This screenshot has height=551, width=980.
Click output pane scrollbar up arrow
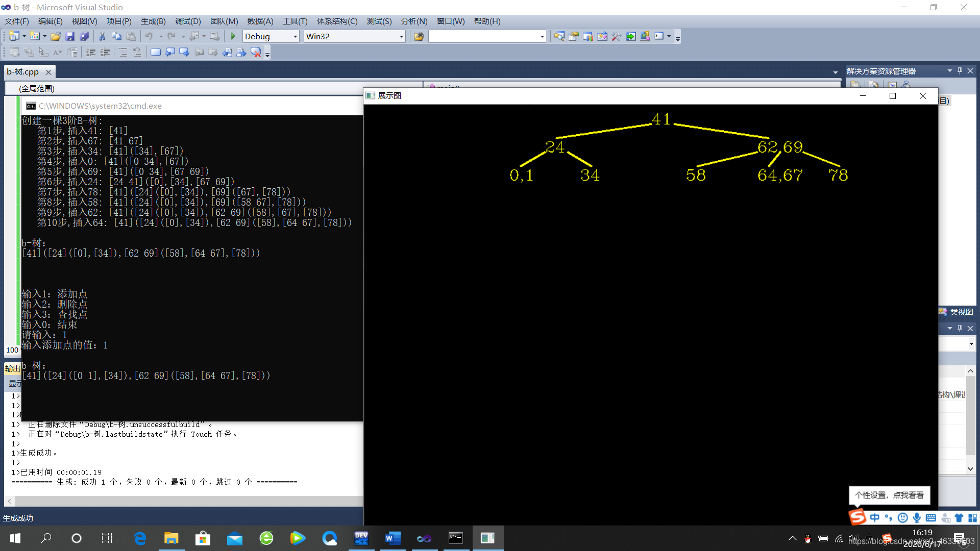pos(970,371)
